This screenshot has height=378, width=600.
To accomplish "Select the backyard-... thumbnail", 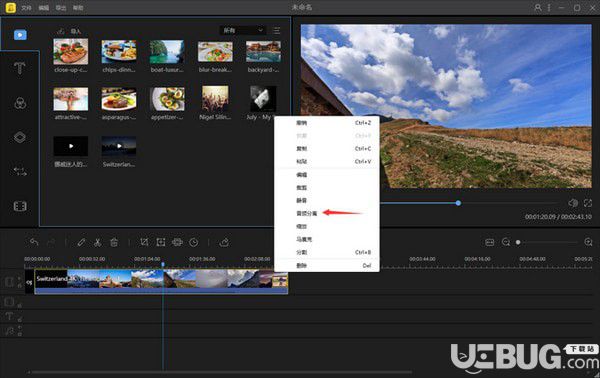I will 263,51.
